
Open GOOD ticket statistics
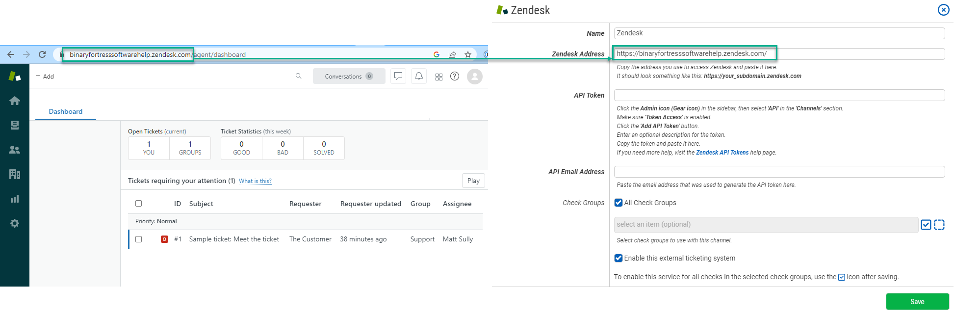pos(241,148)
